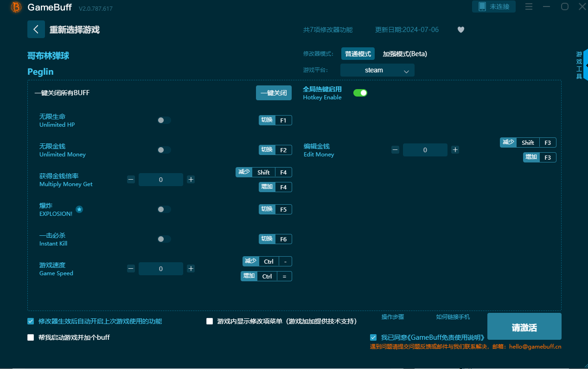Image resolution: width=588 pixels, height=369 pixels.
Task: Click Shift F3 decrease hotkey
Action: [x=528, y=142]
